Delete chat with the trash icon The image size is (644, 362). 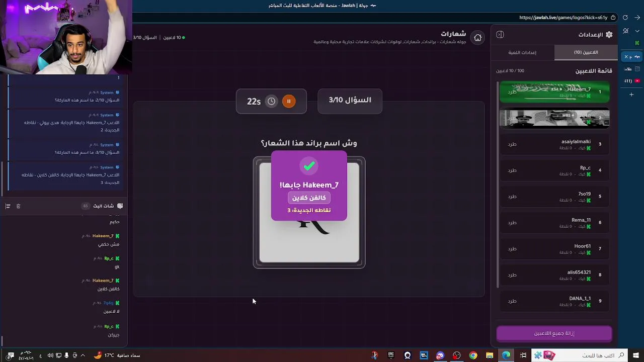(x=18, y=206)
